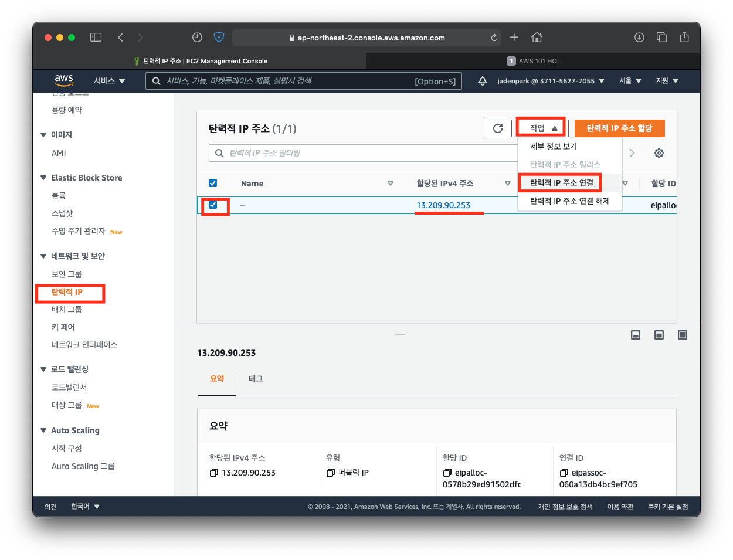This screenshot has height=560, width=733.
Task: Open 시작 구성 in sidebar
Action: point(67,449)
